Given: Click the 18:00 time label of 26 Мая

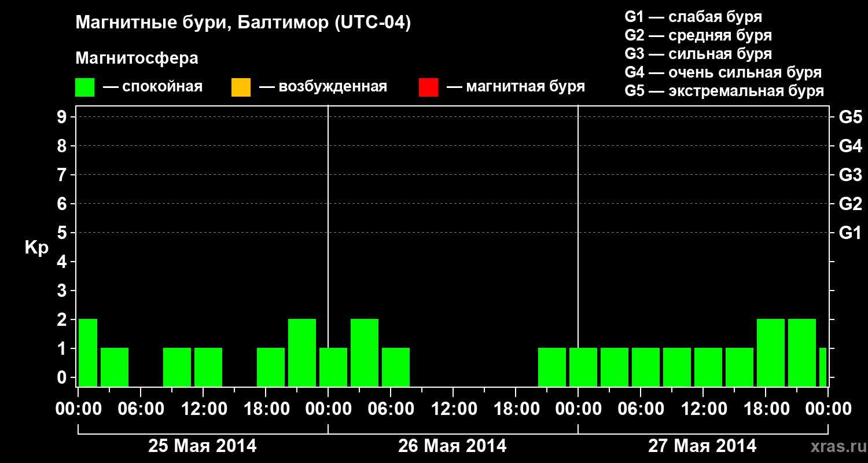Looking at the screenshot, I should tap(516, 409).
